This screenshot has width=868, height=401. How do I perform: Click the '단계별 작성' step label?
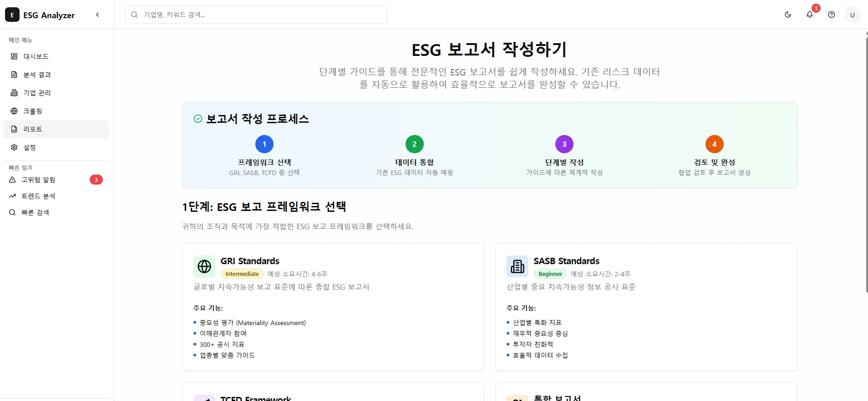click(x=564, y=162)
